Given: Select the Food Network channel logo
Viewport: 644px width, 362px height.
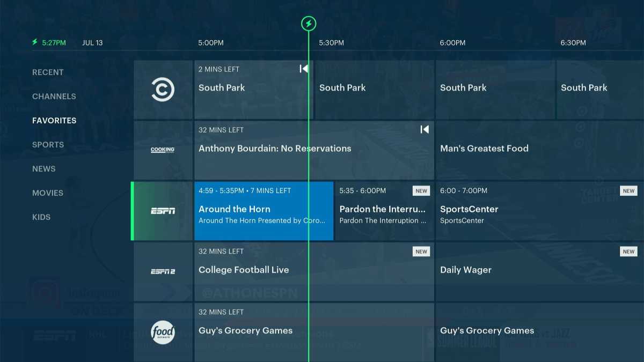Looking at the screenshot, I should (x=163, y=332).
